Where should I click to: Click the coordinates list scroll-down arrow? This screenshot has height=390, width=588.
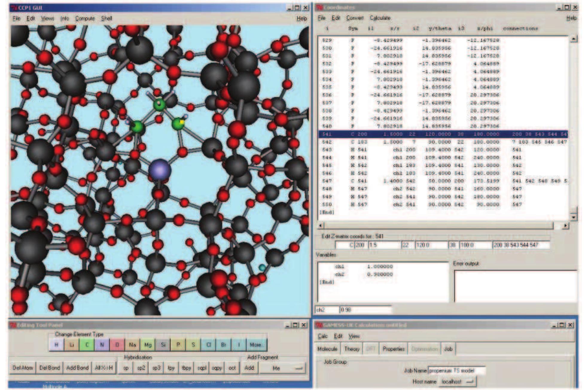[573, 217]
